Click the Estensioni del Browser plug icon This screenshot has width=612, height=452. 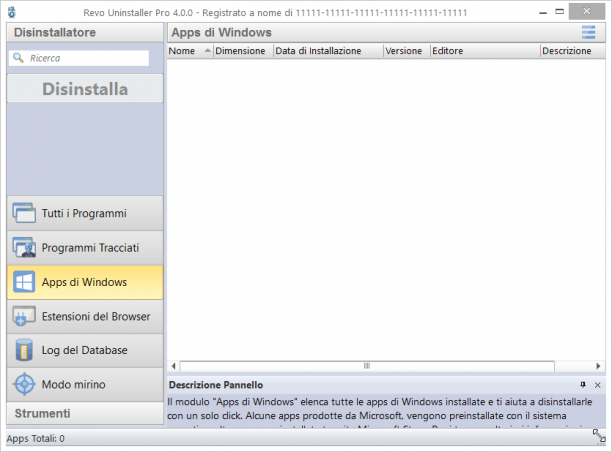(x=24, y=316)
